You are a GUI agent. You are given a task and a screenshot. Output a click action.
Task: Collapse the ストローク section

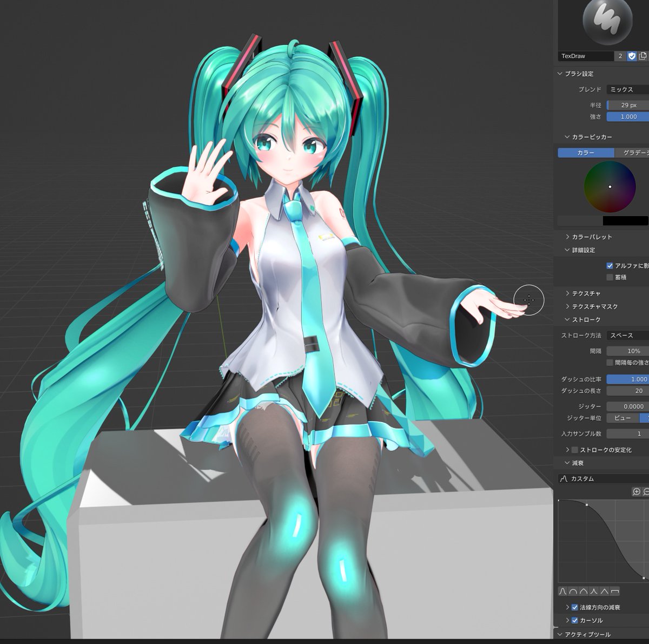[567, 320]
